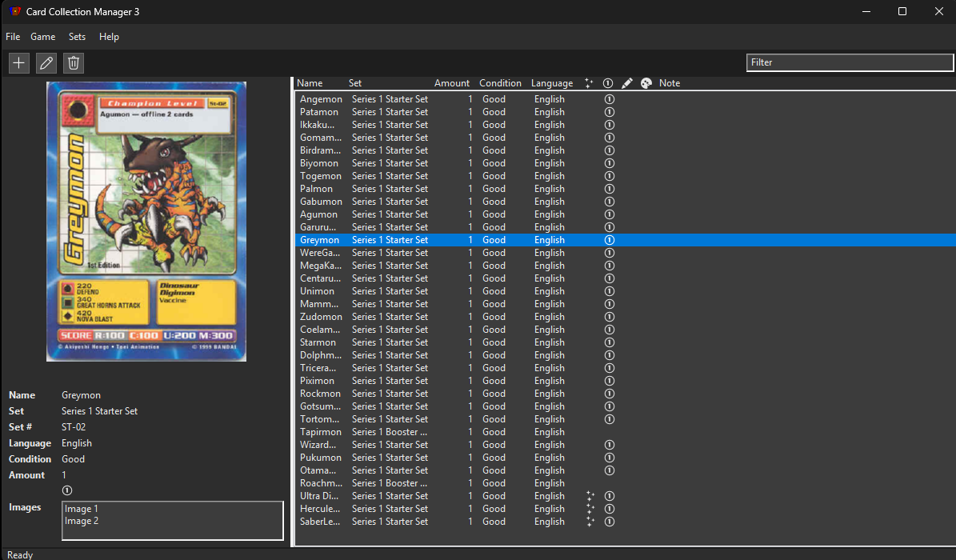Select the MegaKa... card row
This screenshot has width=956, height=560.
625,266
